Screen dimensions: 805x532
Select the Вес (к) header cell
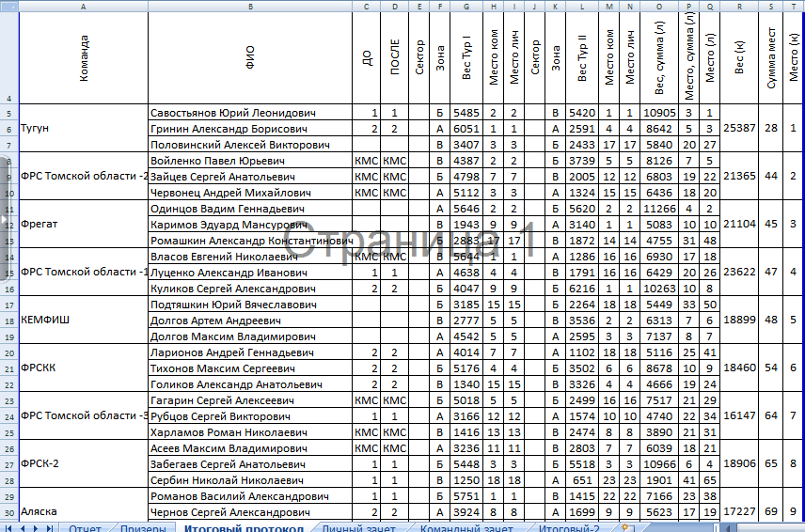tap(739, 58)
